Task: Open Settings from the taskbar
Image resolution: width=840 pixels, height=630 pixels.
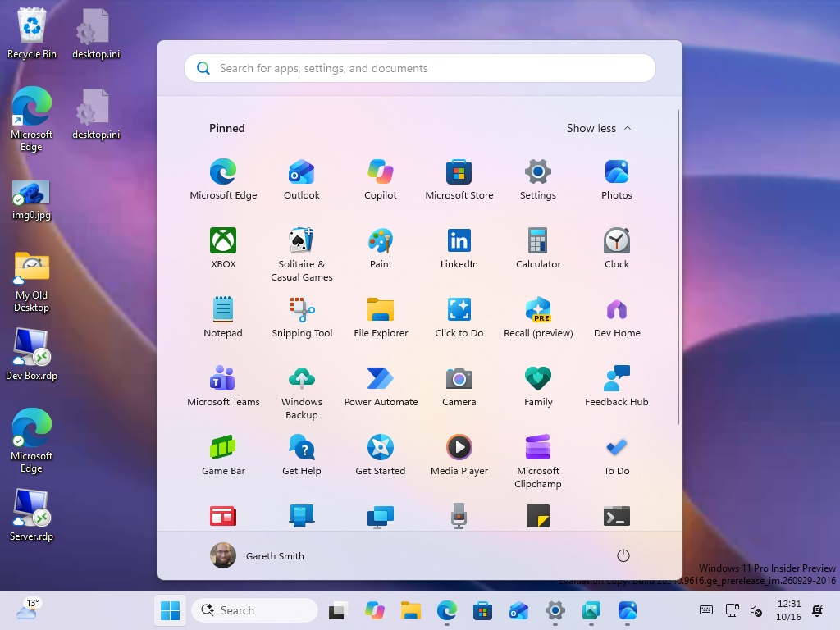Action: (555, 610)
